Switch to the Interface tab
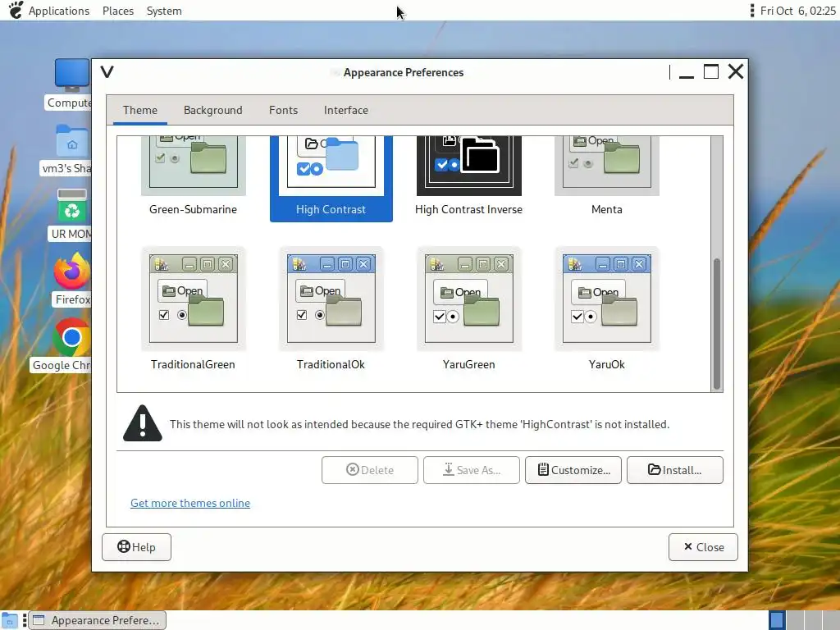 (345, 111)
